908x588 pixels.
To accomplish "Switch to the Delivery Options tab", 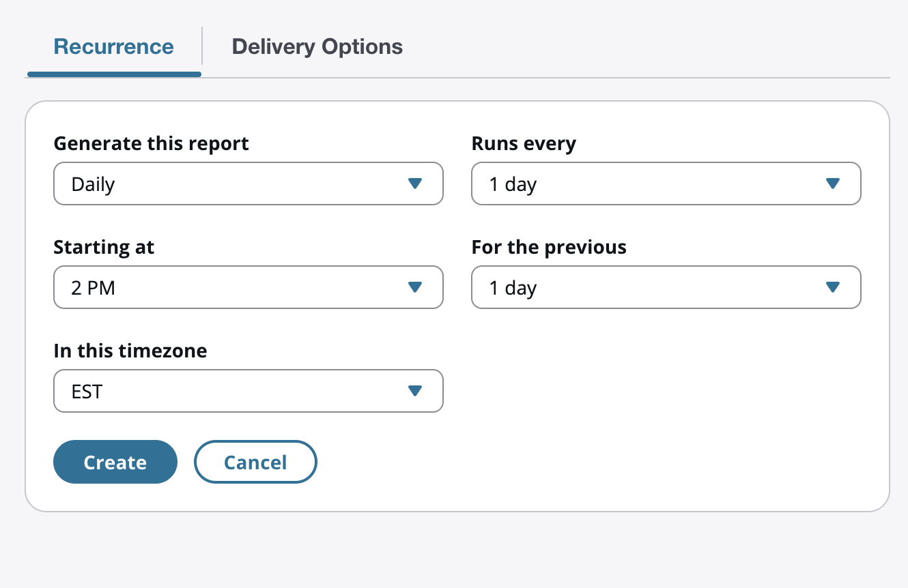I will pos(317,46).
